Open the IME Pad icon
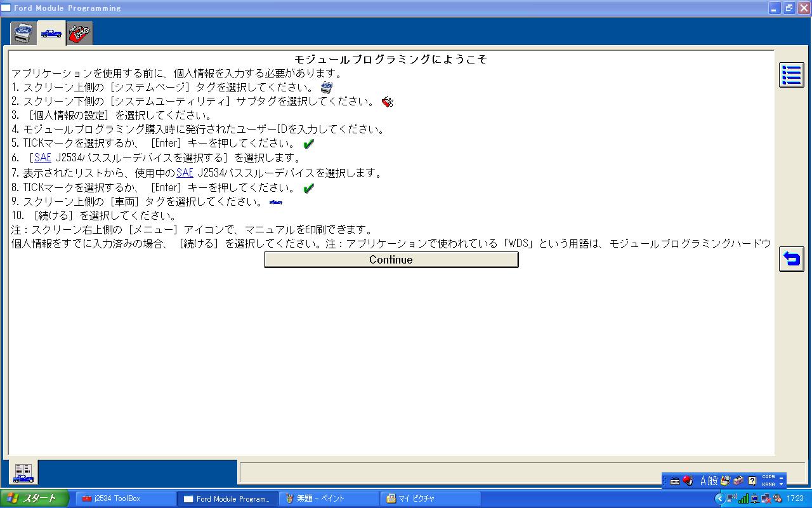 [x=725, y=481]
